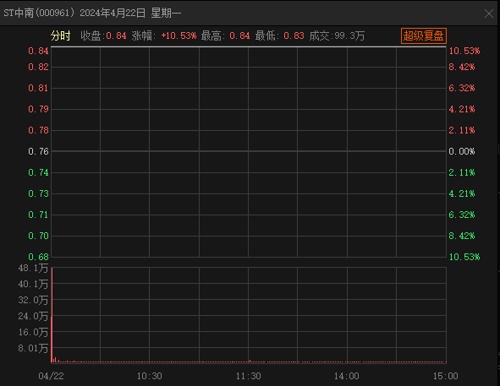Screen dimensions: 500x386
Task: Click the +10.53% 涨幅 value
Action: click(179, 36)
